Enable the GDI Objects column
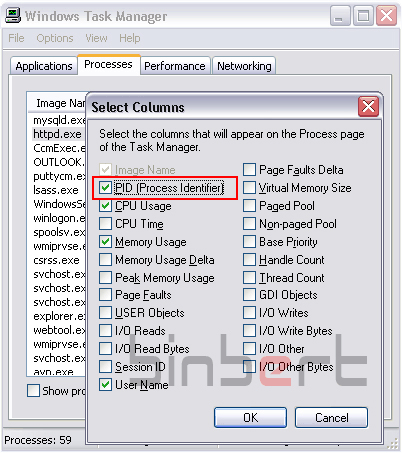Screen dimensions: 402x453 point(249,295)
